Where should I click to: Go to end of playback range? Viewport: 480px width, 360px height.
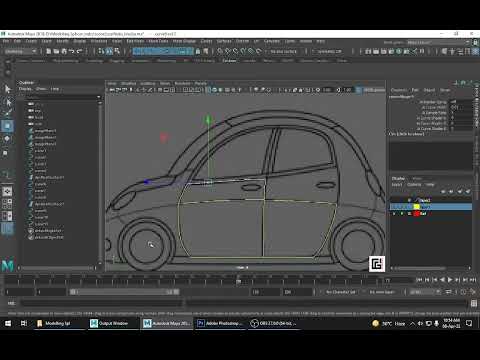pos(473,280)
